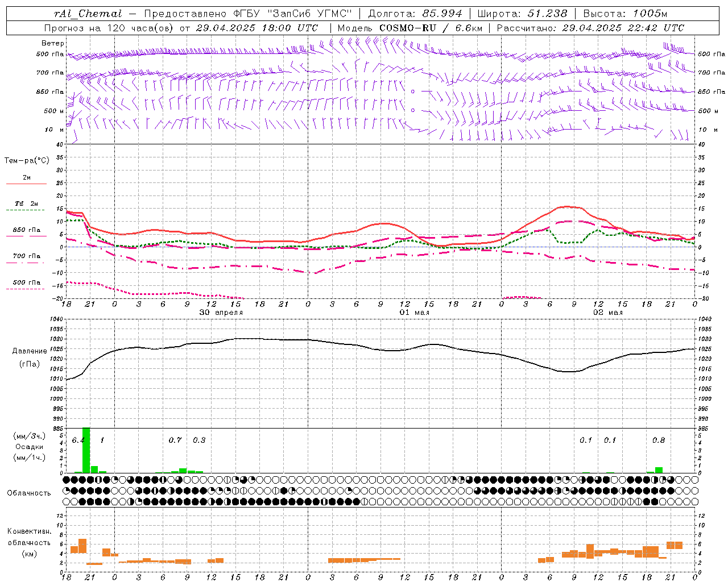Click the 02 мая date label
This screenshot has height=582, width=728.
point(607,313)
